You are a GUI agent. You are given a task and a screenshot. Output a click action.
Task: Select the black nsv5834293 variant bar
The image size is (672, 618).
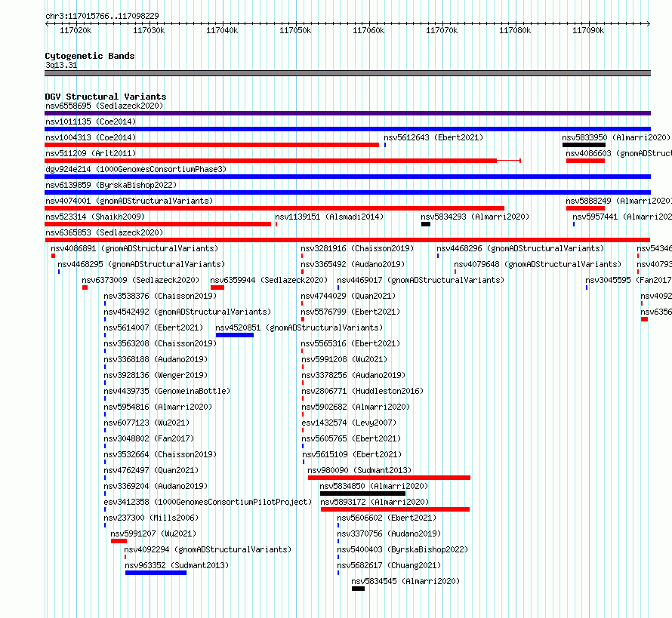coord(426,224)
